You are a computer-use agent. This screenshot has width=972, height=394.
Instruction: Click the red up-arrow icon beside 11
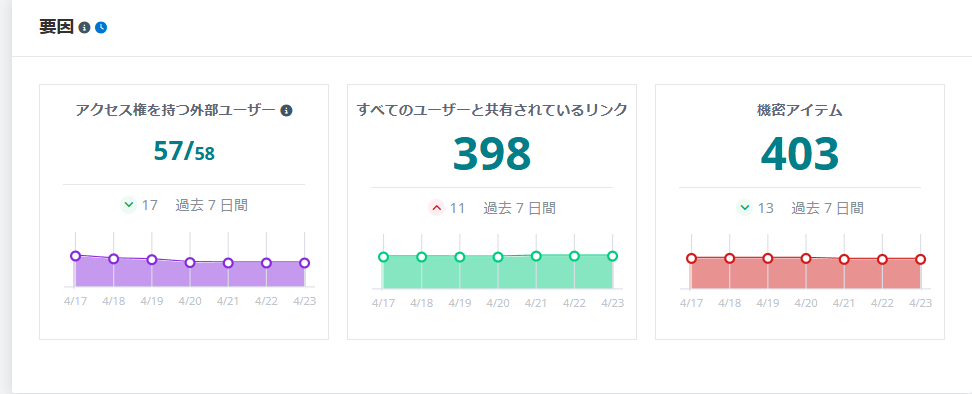point(436,208)
